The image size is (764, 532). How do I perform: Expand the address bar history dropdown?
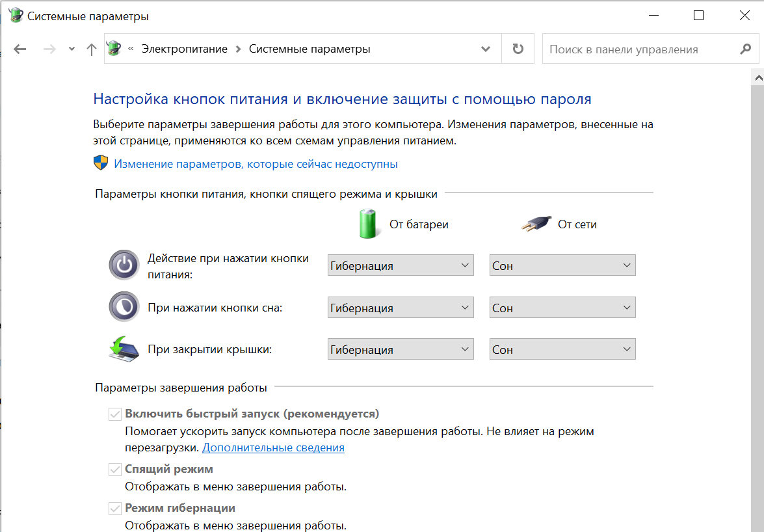pos(485,49)
